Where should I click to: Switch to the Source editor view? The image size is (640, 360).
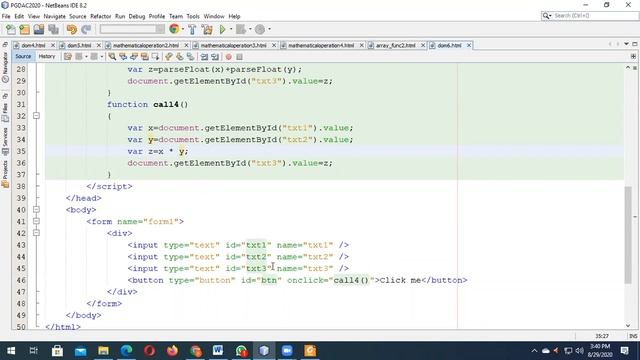coord(23,56)
